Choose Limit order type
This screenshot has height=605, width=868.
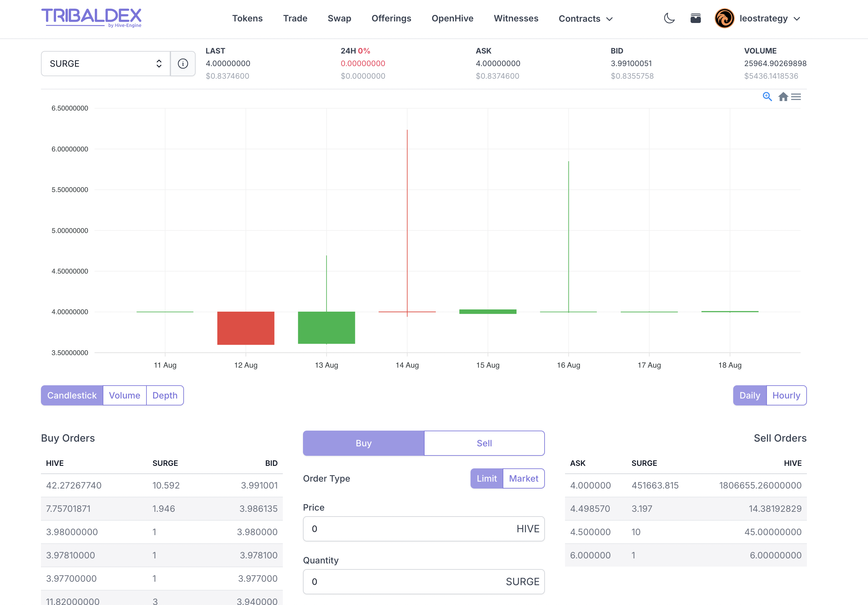click(487, 478)
